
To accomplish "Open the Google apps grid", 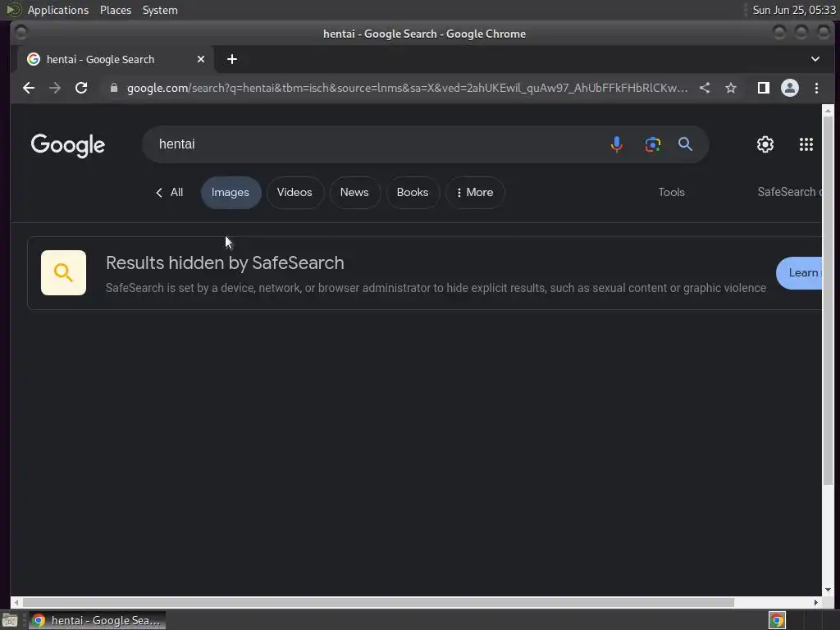I will click(806, 144).
